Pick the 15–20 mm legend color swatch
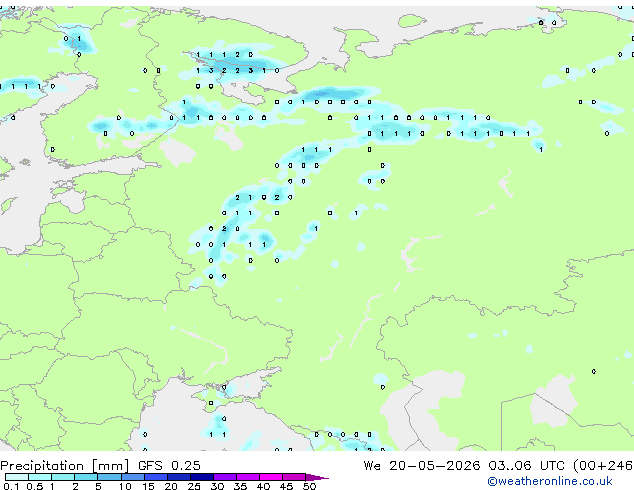634x490 pixels. (156, 477)
